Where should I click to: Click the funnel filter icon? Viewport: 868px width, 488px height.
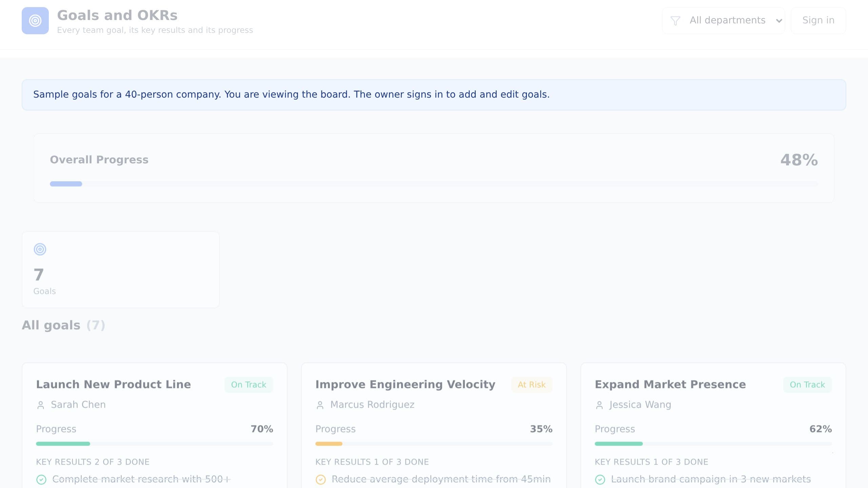point(675,21)
